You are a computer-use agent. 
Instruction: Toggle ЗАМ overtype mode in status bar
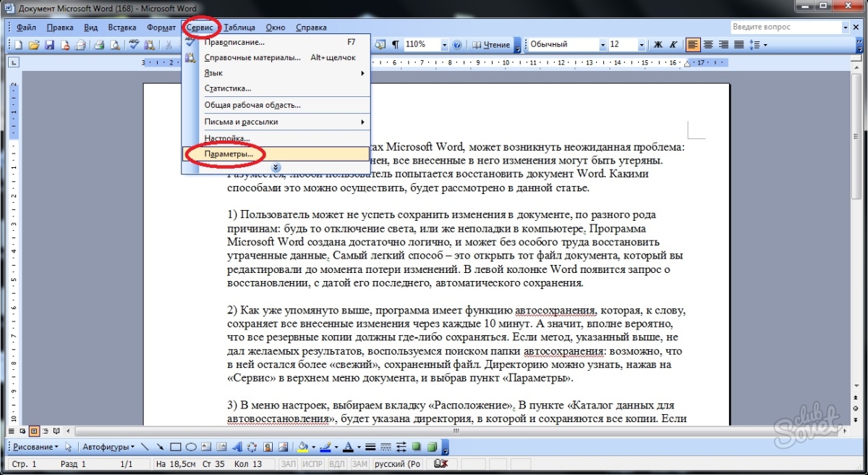click(x=359, y=463)
